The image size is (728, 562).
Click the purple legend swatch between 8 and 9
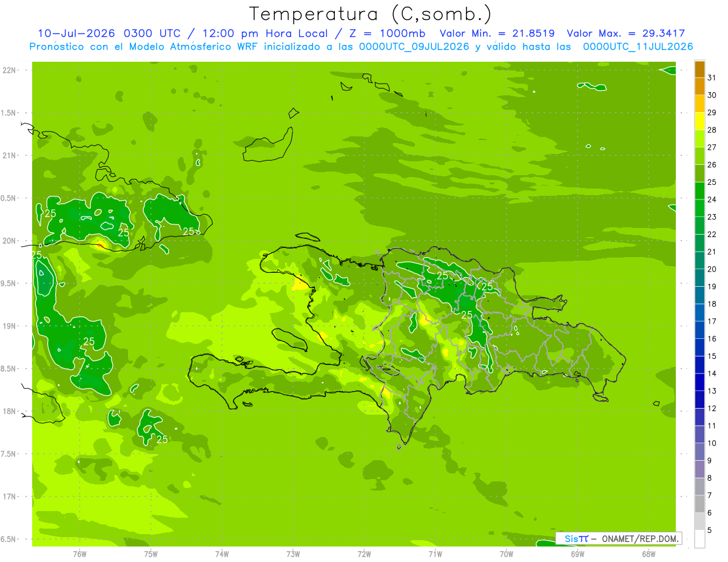pyautogui.click(x=699, y=469)
